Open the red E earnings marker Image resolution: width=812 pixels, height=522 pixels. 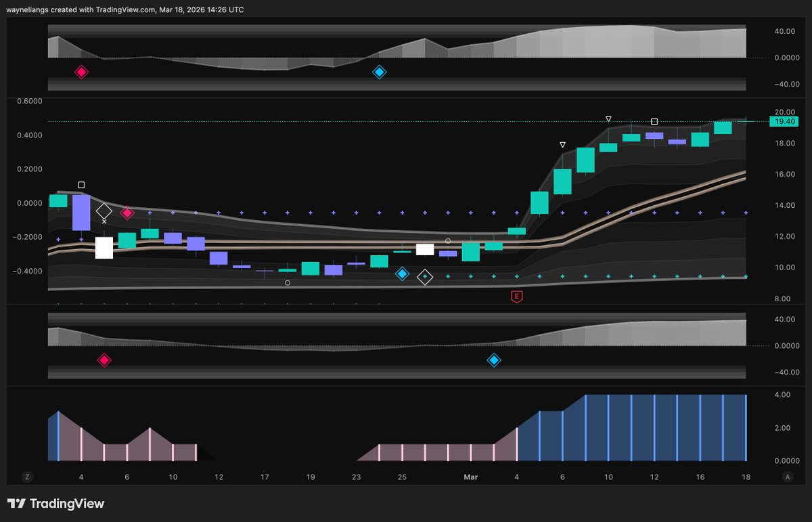[x=517, y=297]
